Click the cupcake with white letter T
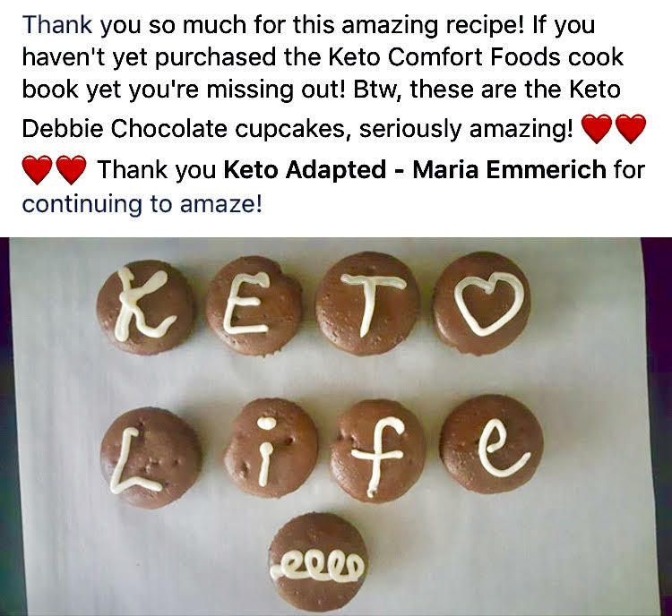 (x=367, y=304)
